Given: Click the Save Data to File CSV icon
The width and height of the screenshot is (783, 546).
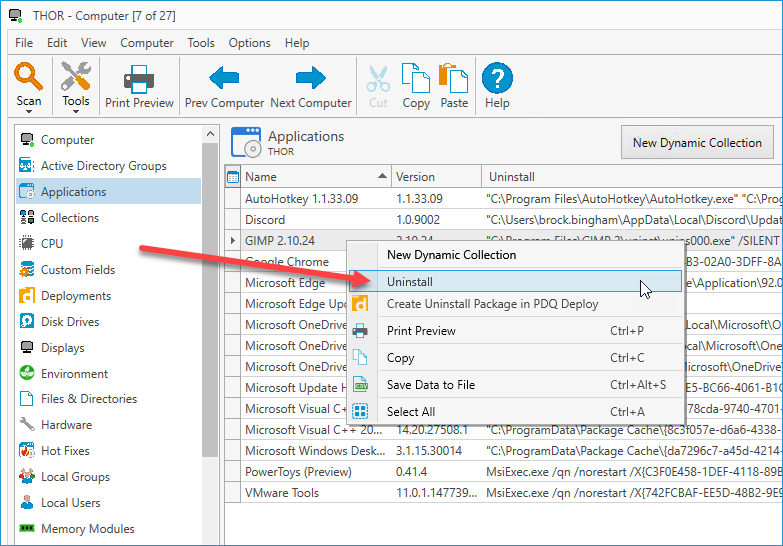Looking at the screenshot, I should coord(361,385).
